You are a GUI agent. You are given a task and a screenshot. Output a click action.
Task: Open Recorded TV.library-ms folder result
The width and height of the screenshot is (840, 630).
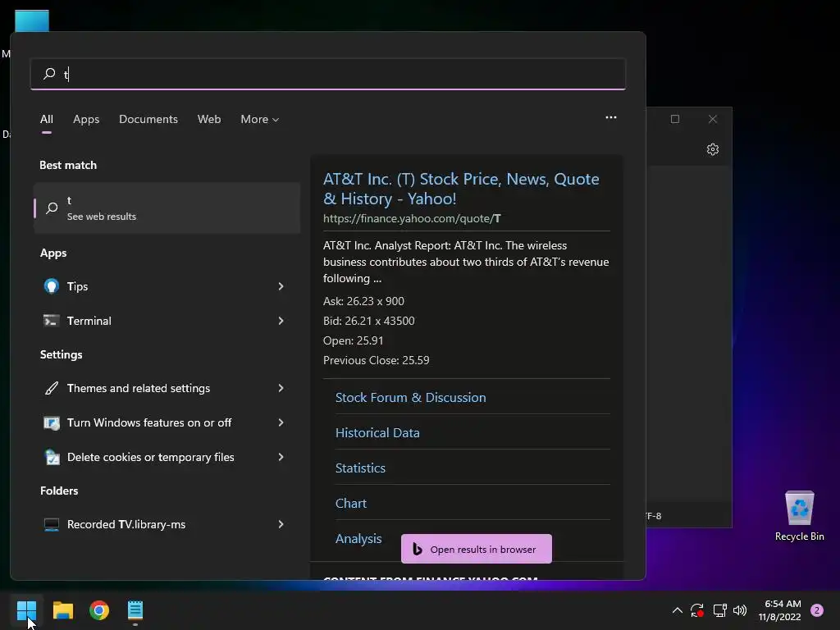[167, 524]
